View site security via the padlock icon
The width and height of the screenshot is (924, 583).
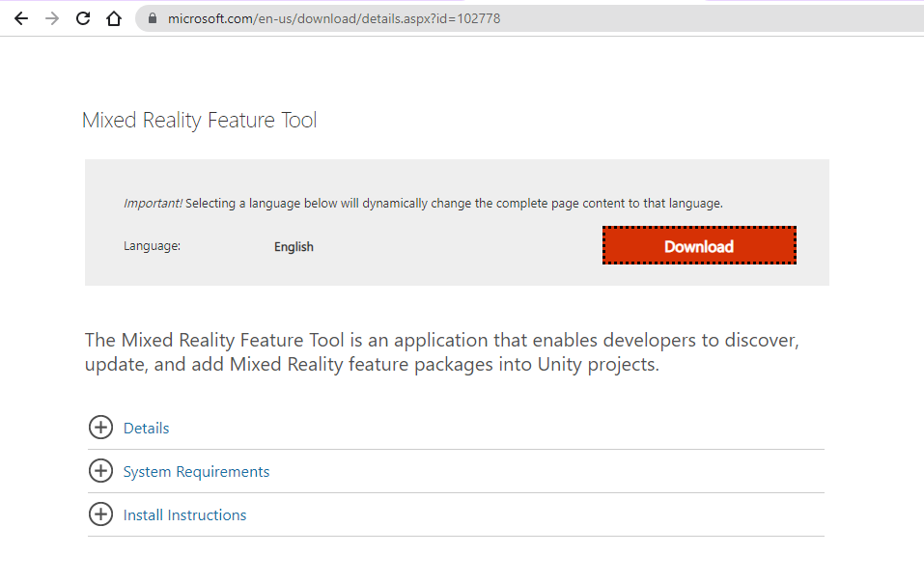pos(153,18)
